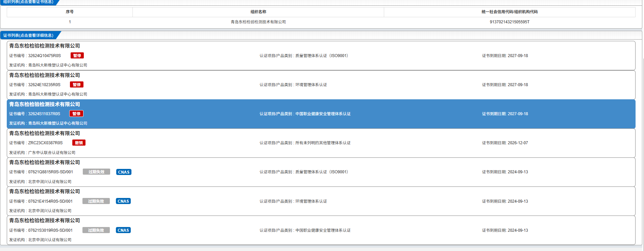Image resolution: width=644 pixels, height=251 pixels.
Task: Click issuer 青岛科大新橡塑认证中心有限公司 in the highlighted 32624S11037R0S card
Action: click(x=58, y=123)
